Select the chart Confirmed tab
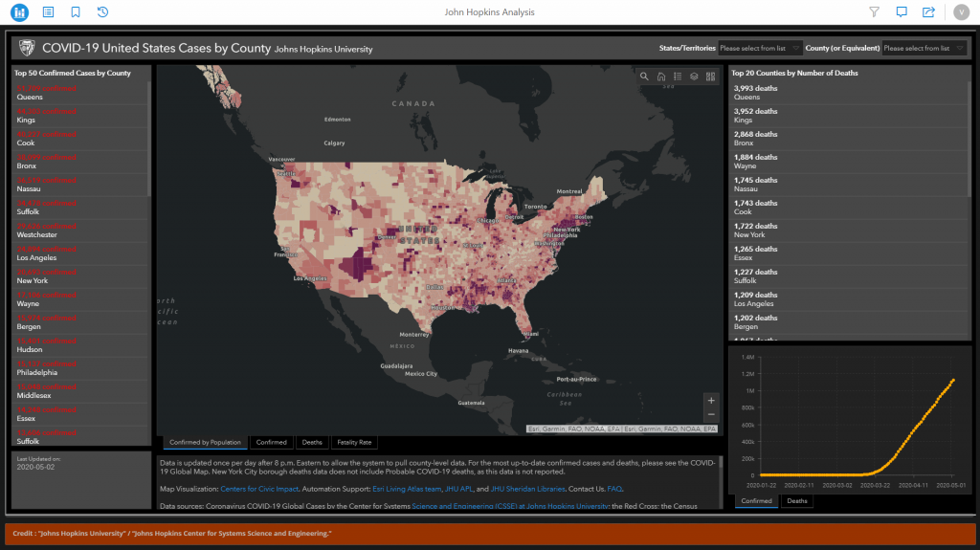The image size is (980, 550). coord(756,500)
